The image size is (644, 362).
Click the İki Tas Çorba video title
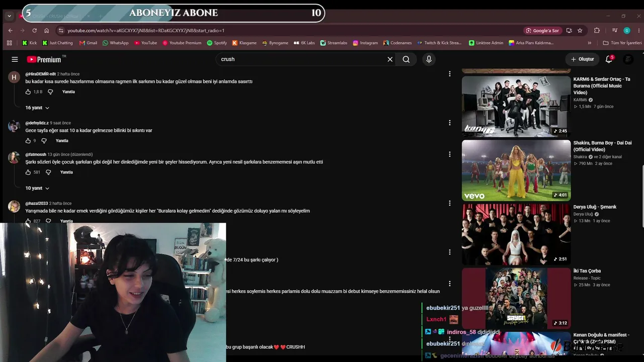click(x=587, y=271)
